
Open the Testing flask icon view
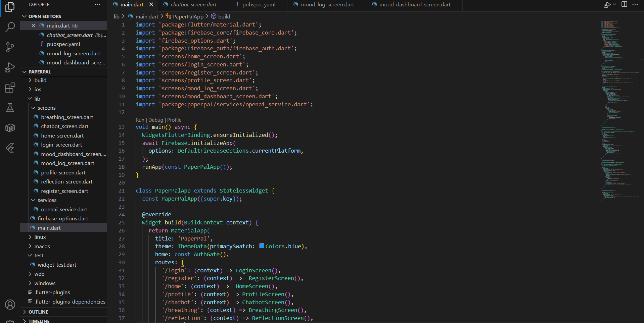[x=10, y=108]
